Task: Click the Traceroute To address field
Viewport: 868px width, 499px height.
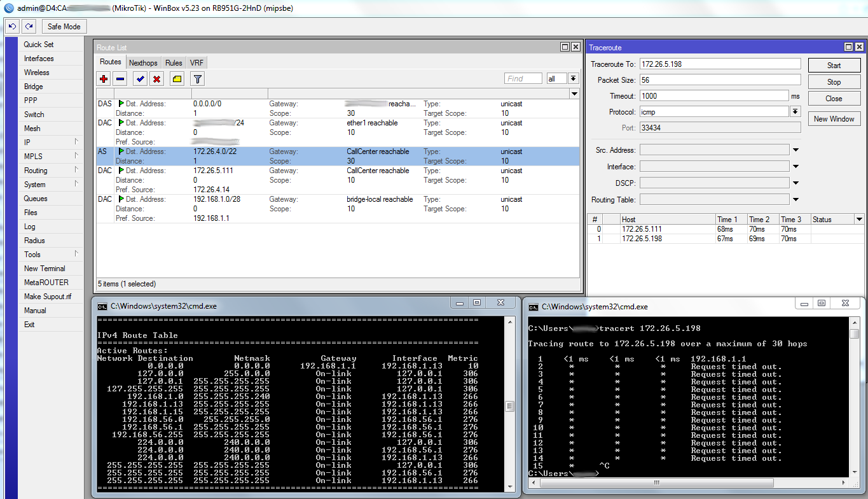Action: [x=720, y=64]
